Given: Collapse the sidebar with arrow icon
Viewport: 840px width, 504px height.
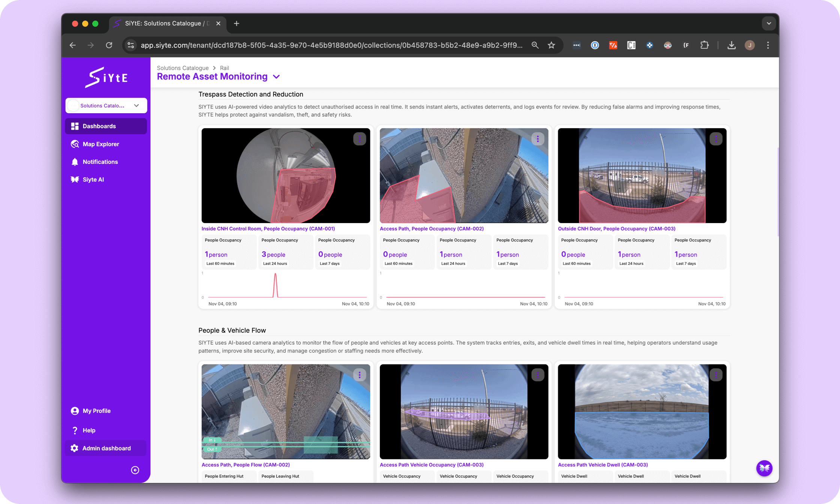Looking at the screenshot, I should (135, 470).
